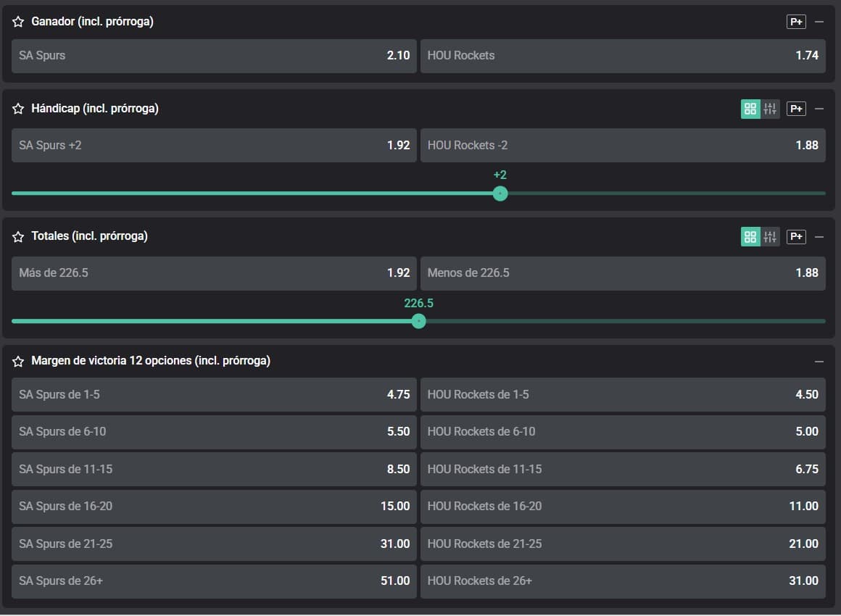Select grid view in Totales section

750,236
